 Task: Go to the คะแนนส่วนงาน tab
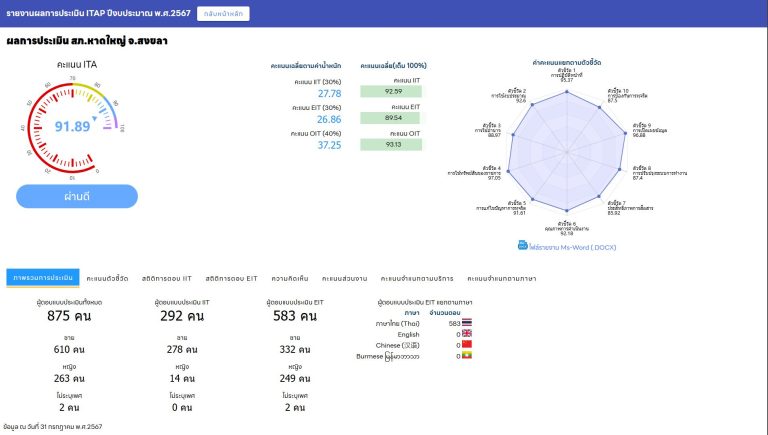tap(347, 278)
